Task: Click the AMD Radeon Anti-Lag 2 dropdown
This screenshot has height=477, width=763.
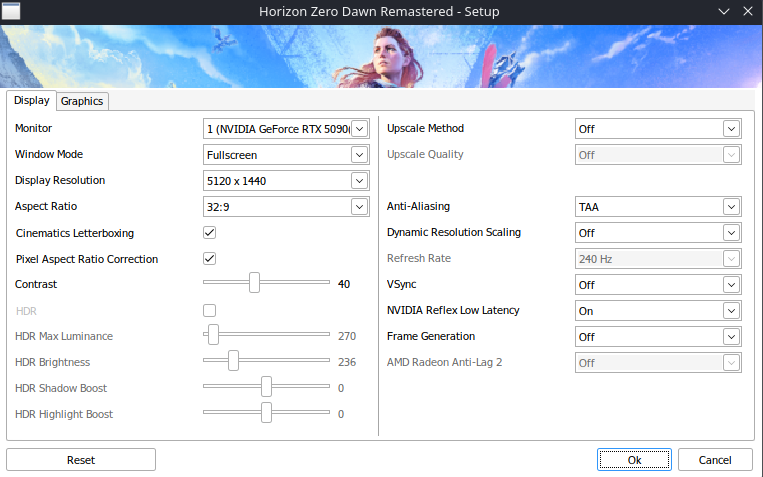Action: (658, 363)
